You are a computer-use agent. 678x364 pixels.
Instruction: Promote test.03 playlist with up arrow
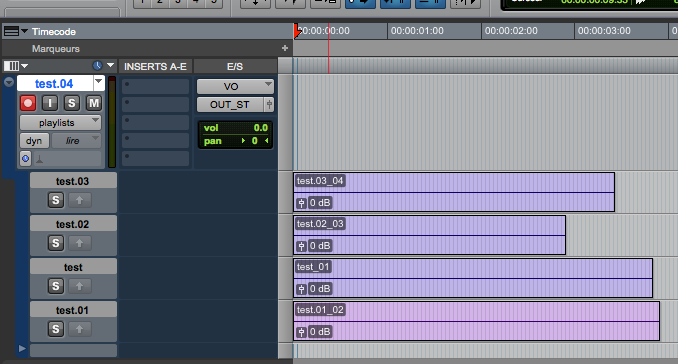pyautogui.click(x=80, y=200)
